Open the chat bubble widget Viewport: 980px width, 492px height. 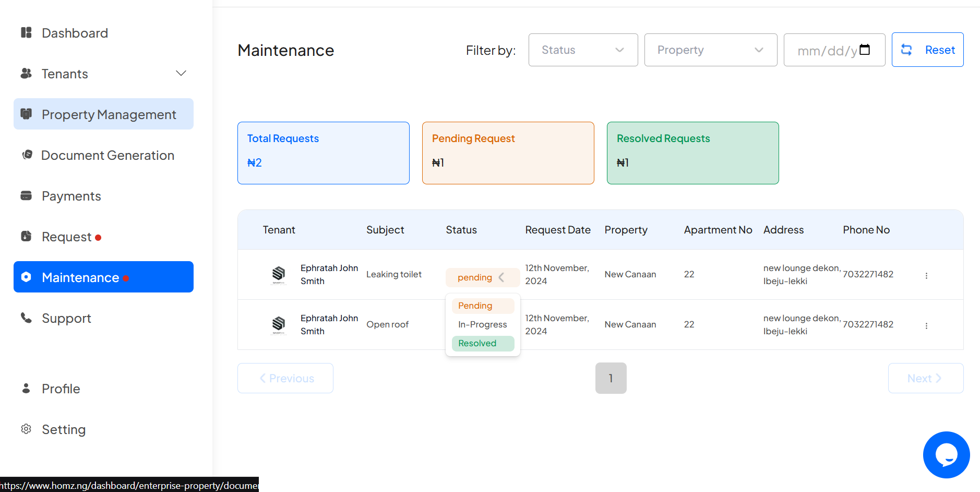tap(946, 454)
